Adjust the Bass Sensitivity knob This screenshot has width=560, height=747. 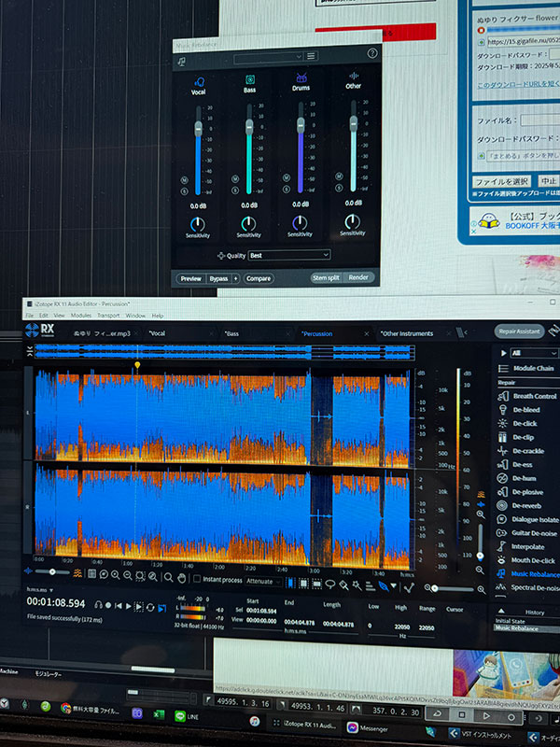point(248,223)
